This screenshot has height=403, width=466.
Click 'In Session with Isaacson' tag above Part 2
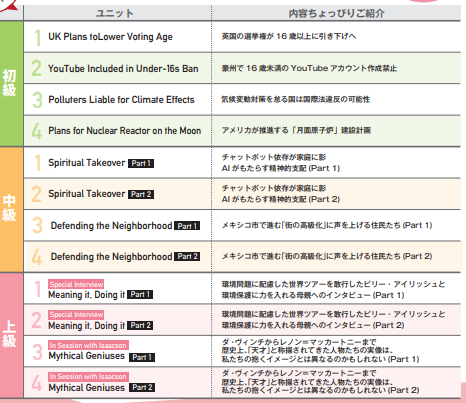point(88,377)
